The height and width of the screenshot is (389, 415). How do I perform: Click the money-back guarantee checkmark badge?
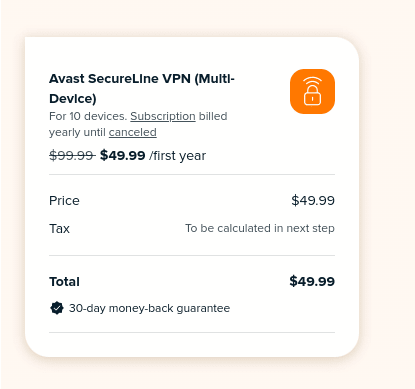(57, 308)
